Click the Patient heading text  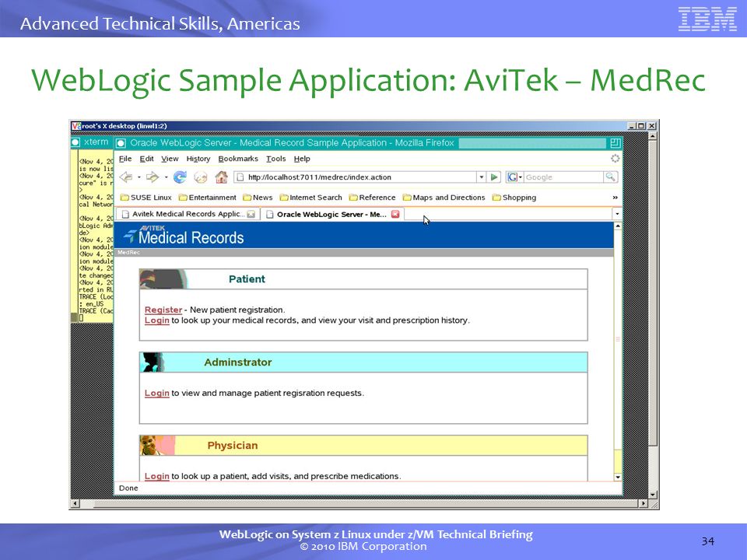(247, 279)
